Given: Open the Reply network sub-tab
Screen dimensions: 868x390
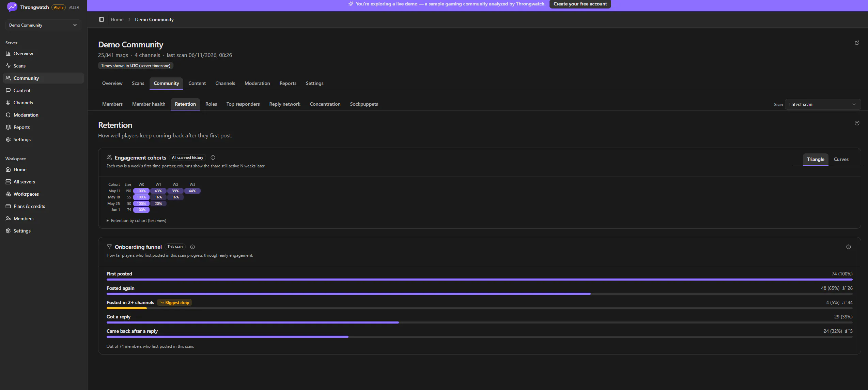Looking at the screenshot, I should point(284,104).
